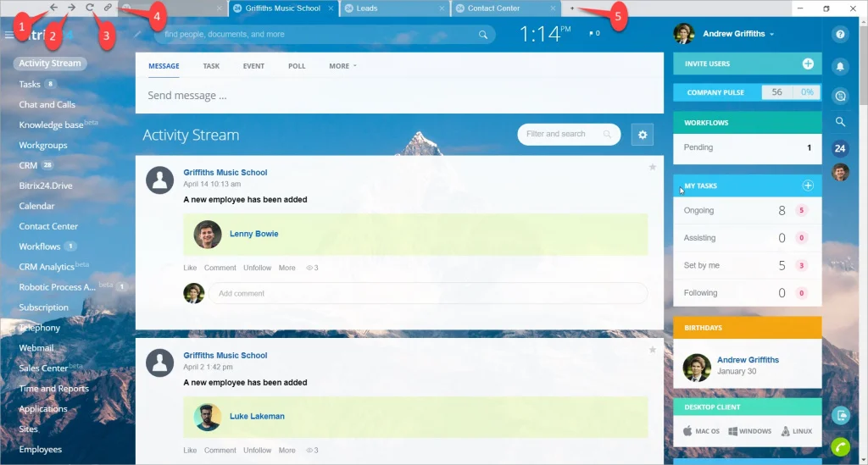Close the Leads tab
868x465 pixels.
coord(442,8)
